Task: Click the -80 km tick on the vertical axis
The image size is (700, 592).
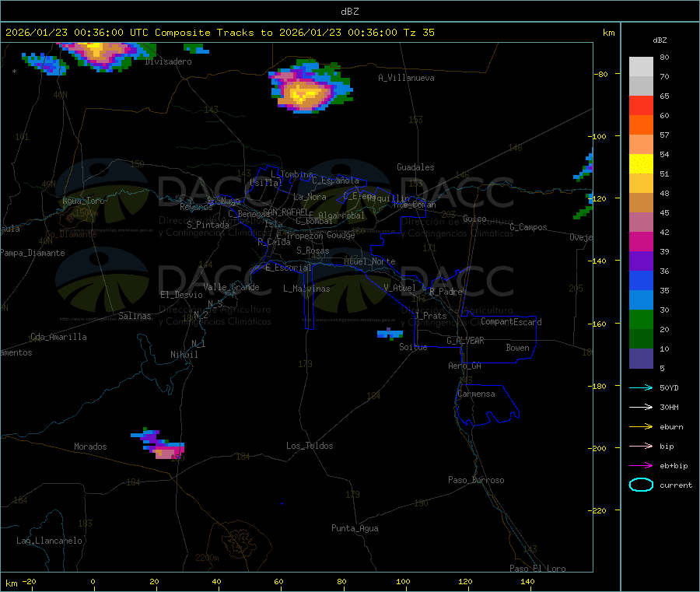Action: click(x=601, y=74)
